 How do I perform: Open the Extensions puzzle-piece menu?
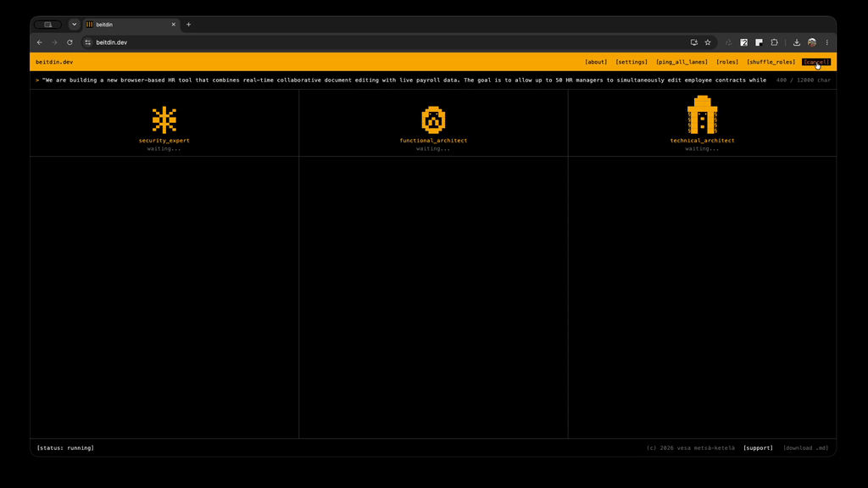click(775, 42)
